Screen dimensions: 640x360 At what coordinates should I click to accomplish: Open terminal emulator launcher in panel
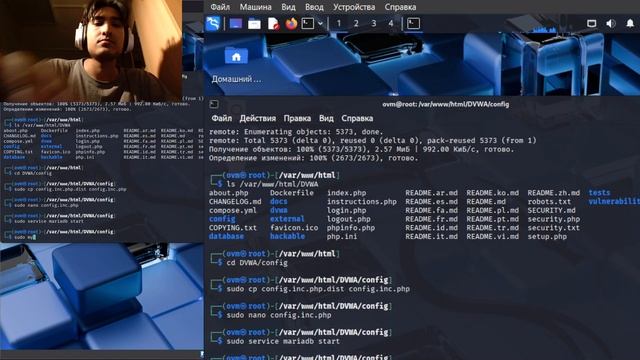click(x=308, y=23)
